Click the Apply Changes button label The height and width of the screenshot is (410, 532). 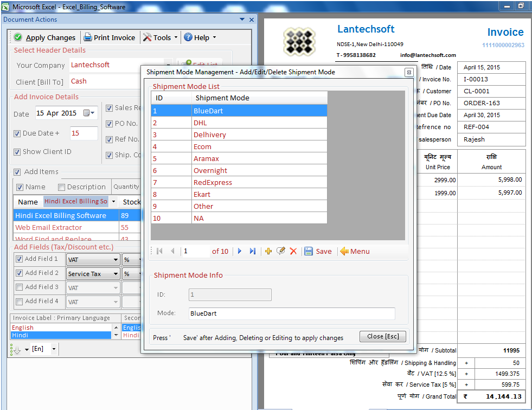(x=50, y=37)
